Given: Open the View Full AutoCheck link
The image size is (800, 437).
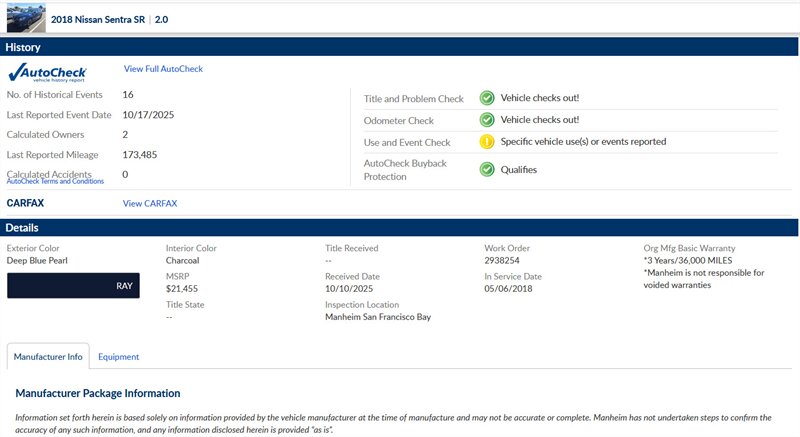Looking at the screenshot, I should (x=163, y=69).
